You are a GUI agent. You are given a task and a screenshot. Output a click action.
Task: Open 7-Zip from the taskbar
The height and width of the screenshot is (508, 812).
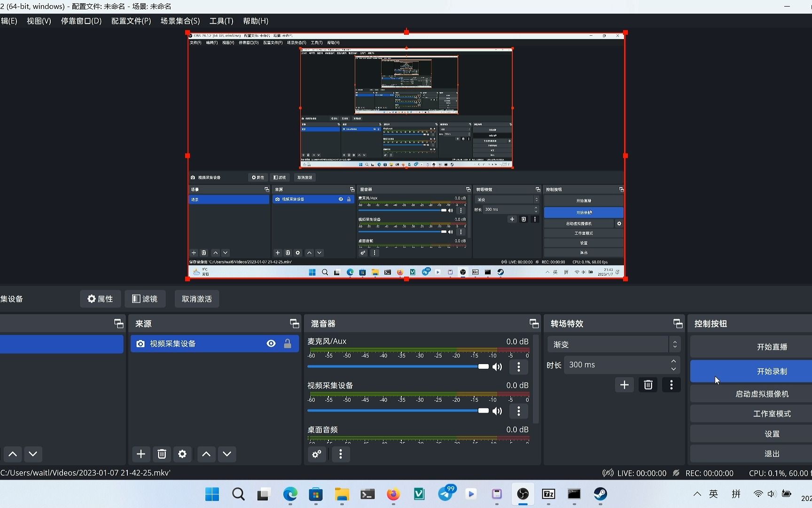pyautogui.click(x=548, y=494)
